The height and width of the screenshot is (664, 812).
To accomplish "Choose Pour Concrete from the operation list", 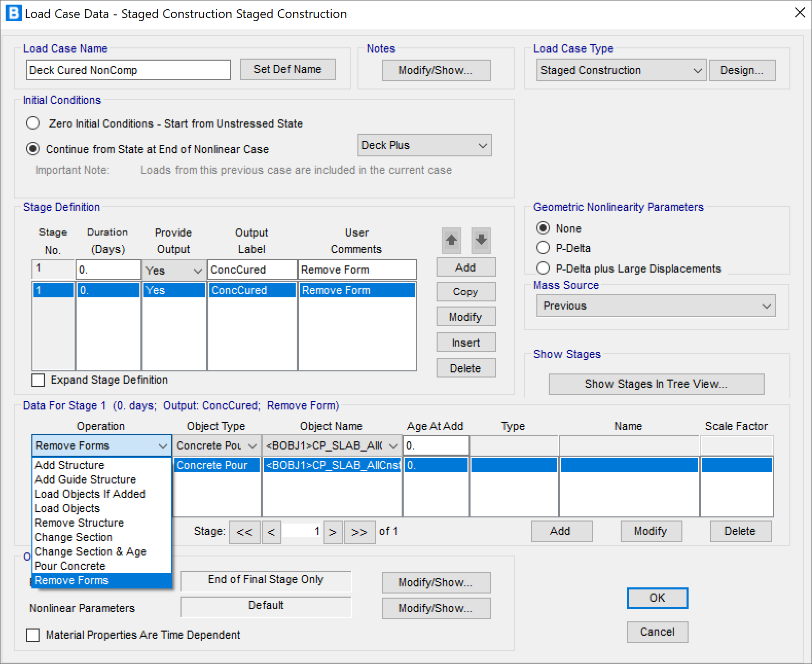I will (70, 566).
